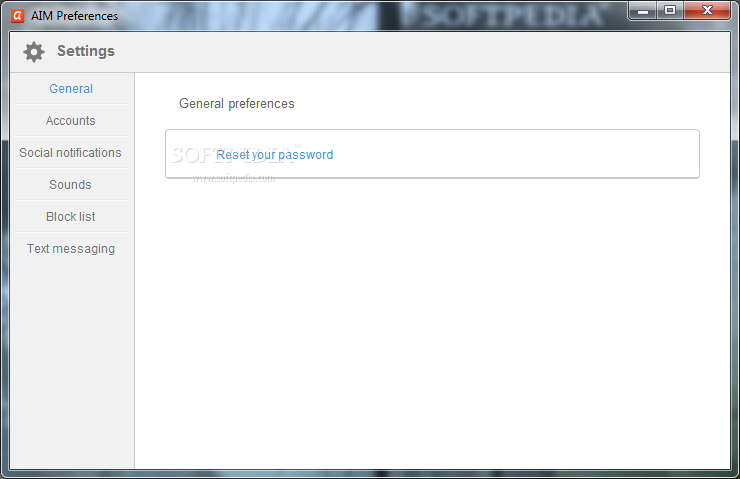
Task: Go to the Block list section
Action: click(71, 217)
